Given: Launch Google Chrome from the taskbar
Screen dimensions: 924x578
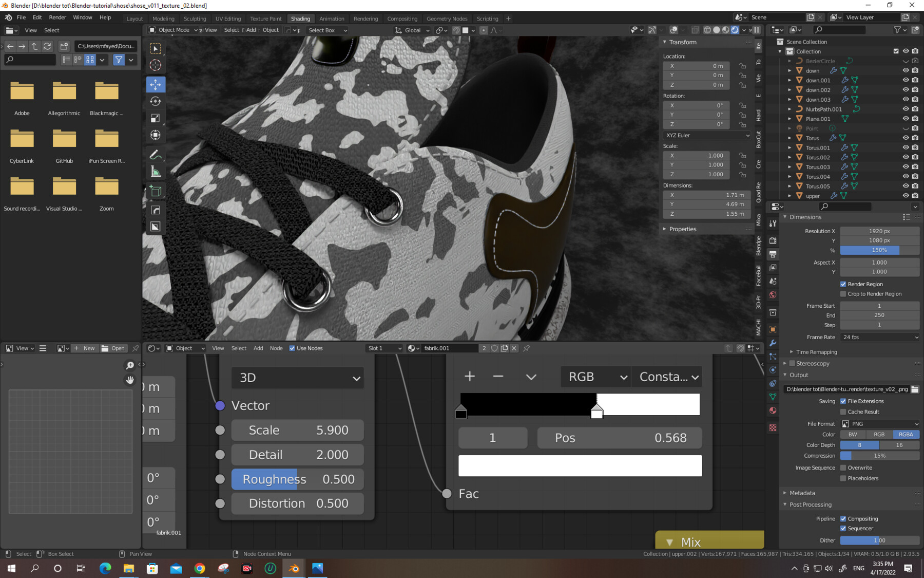Looking at the screenshot, I should 200,569.
